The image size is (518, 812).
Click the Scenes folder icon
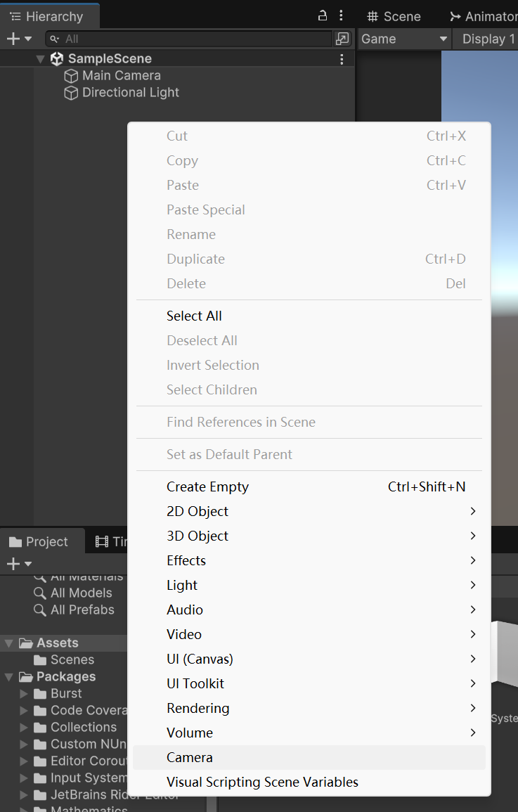pos(40,660)
